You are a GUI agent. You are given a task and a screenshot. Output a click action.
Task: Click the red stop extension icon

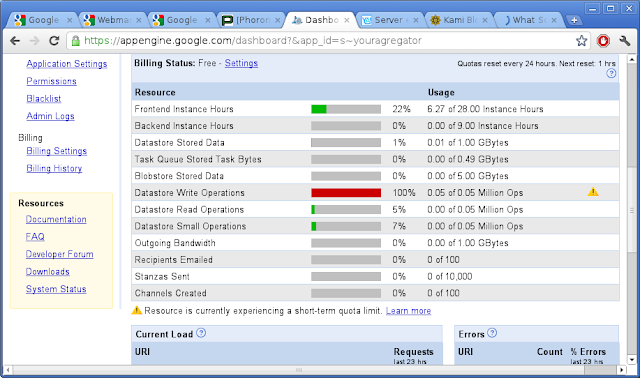tap(603, 41)
